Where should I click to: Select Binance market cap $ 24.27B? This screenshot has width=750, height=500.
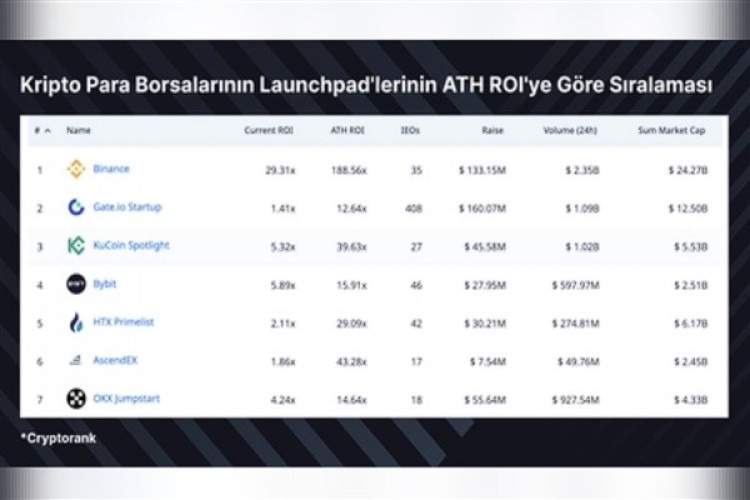688,170
